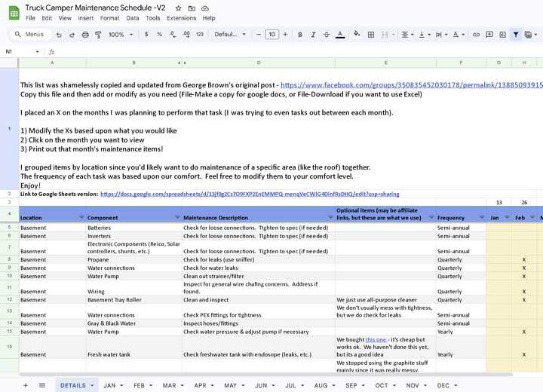The height and width of the screenshot is (392, 543).
Task: Open the File menu
Action: [x=30, y=18]
